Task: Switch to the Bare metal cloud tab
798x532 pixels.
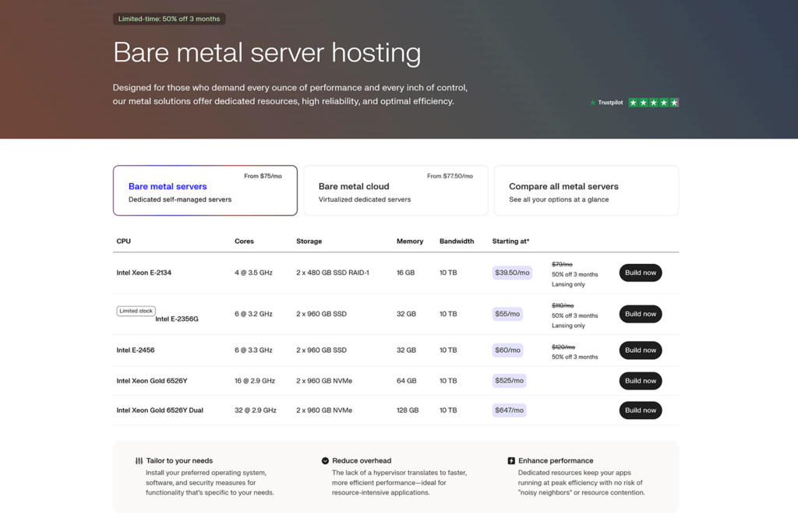Action: point(395,190)
